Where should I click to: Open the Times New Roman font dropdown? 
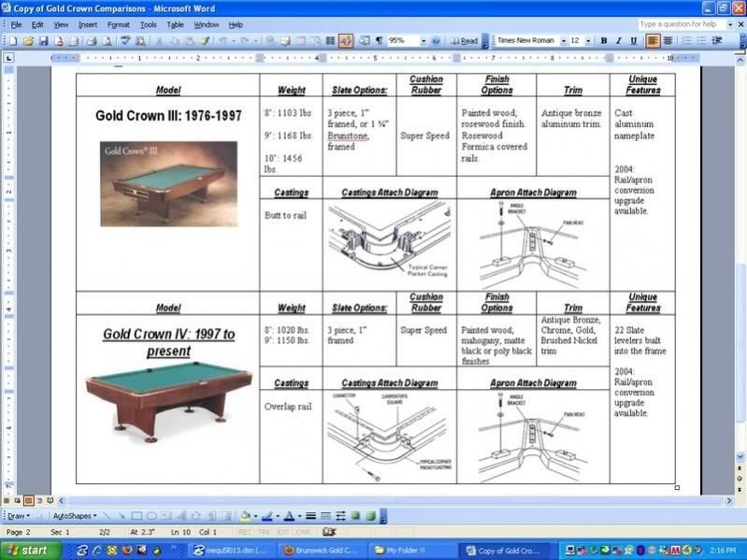[563, 41]
